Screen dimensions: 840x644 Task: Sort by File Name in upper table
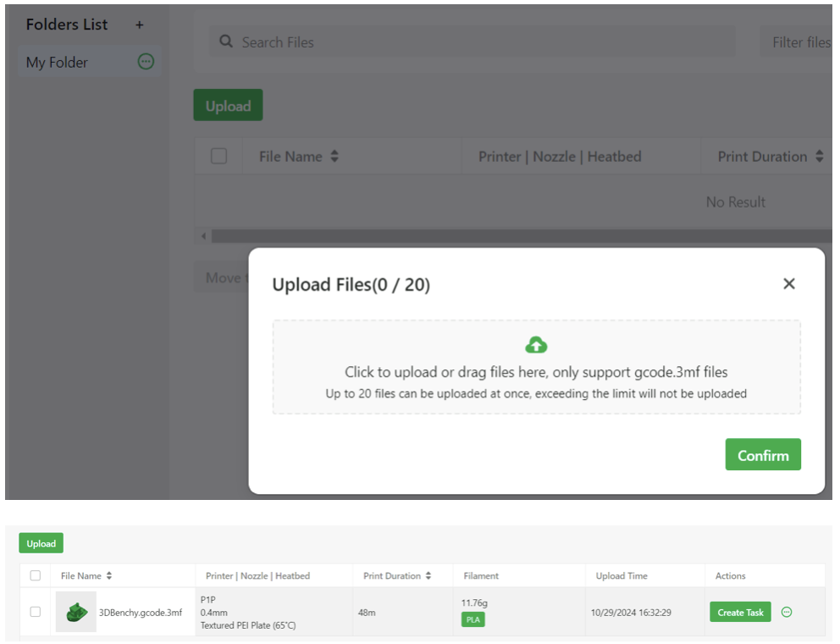334,157
